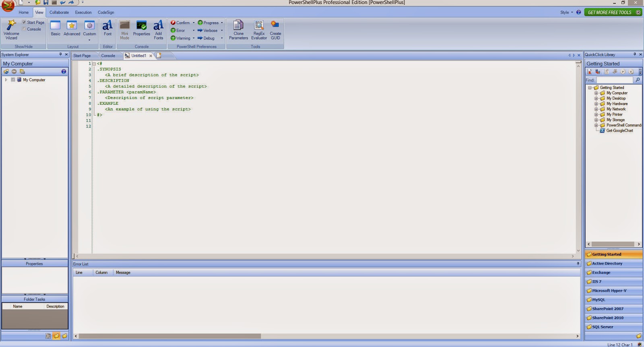644x347 pixels.
Task: Pin the Error List panel
Action: [578, 264]
